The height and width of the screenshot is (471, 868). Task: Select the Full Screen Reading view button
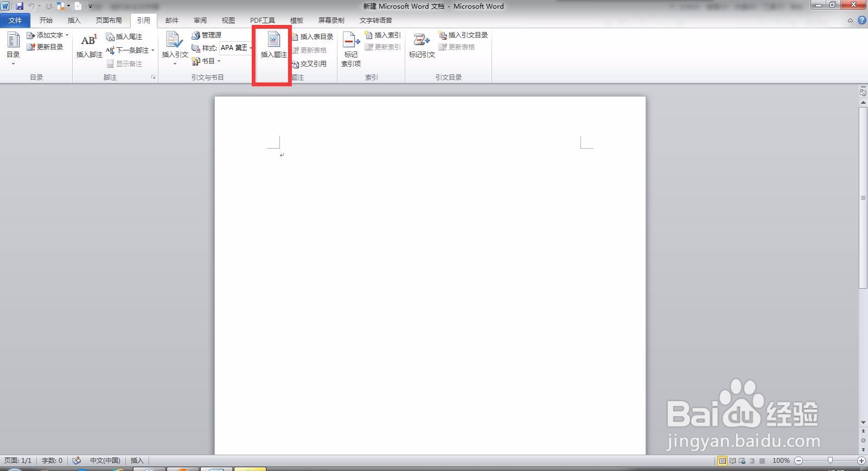(733, 461)
